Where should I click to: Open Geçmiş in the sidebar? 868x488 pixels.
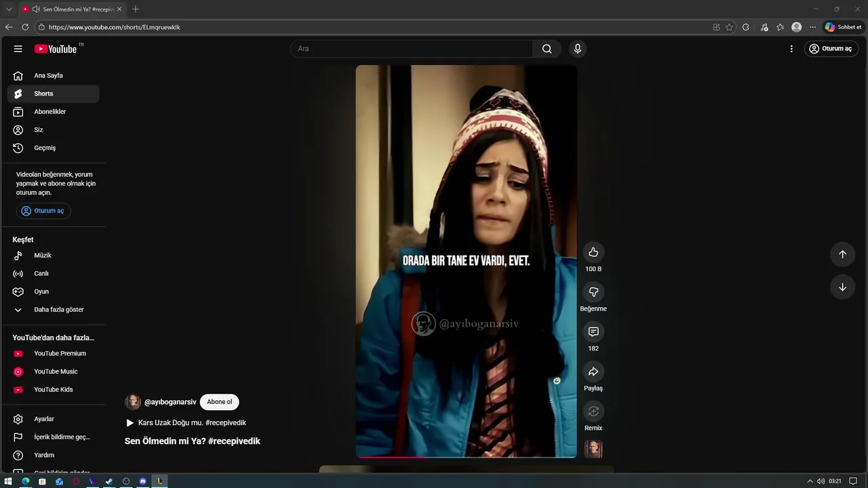pyautogui.click(x=53, y=148)
